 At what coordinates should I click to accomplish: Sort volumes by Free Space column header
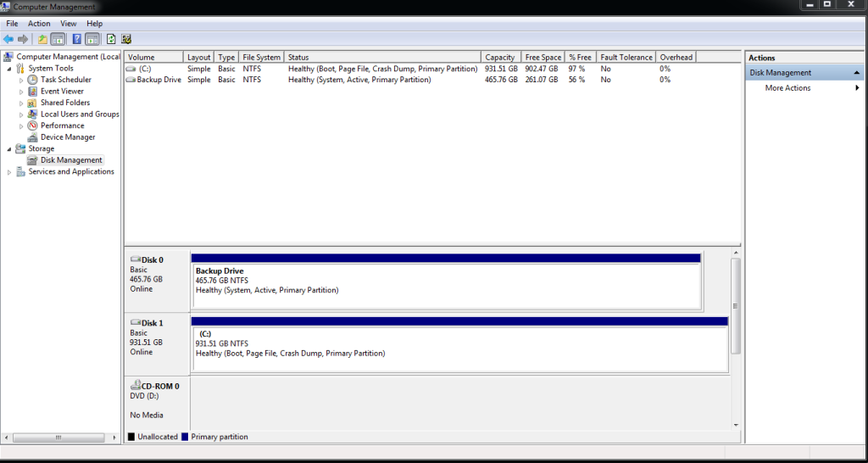coord(542,58)
